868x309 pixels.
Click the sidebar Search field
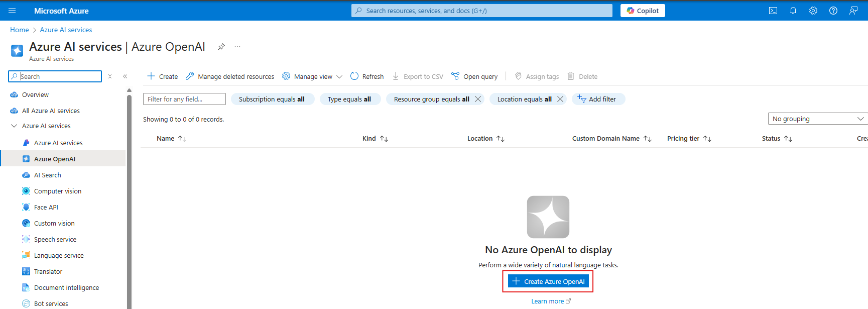(55, 76)
